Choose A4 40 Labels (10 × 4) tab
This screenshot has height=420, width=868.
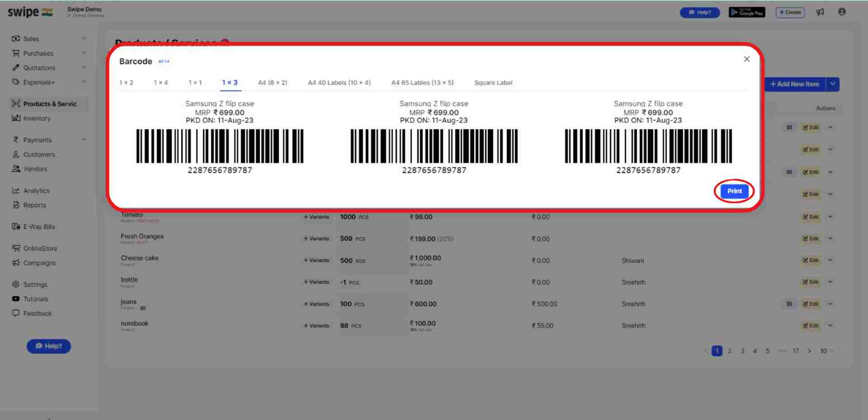click(x=339, y=83)
